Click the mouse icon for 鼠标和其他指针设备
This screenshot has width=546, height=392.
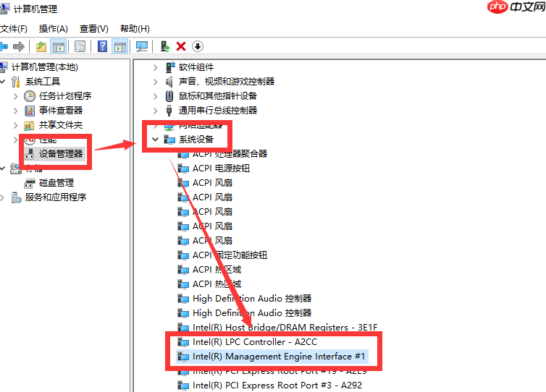tap(169, 96)
